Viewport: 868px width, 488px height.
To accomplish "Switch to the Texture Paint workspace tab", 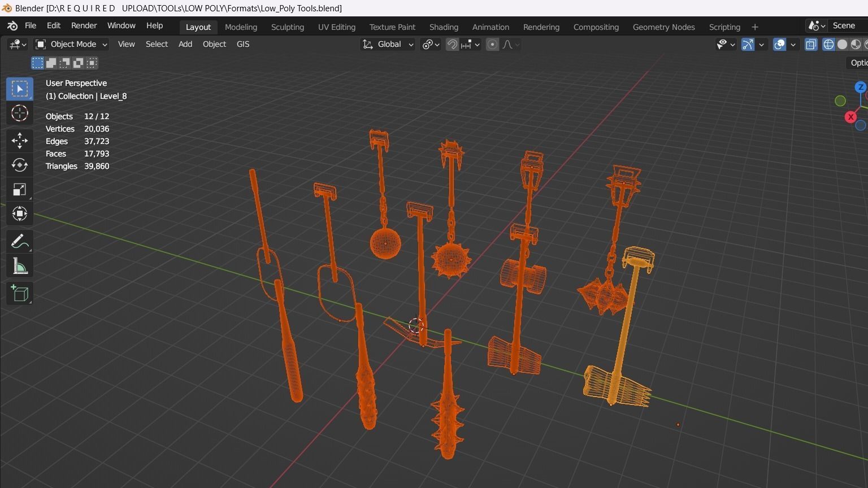I will click(392, 27).
